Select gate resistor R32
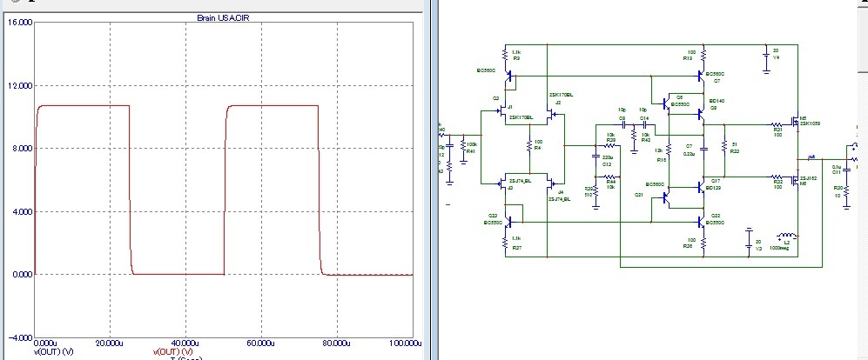 (778, 177)
